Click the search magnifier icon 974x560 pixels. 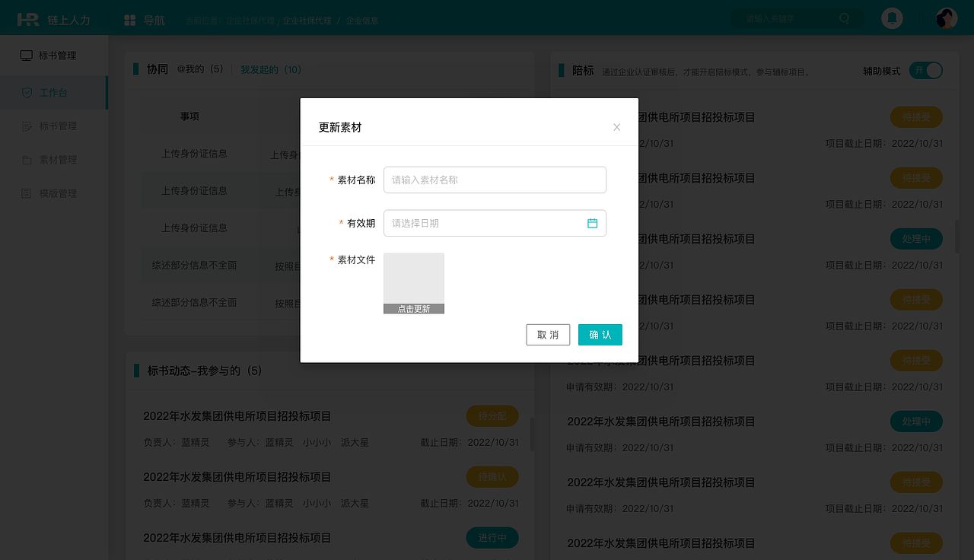click(845, 18)
